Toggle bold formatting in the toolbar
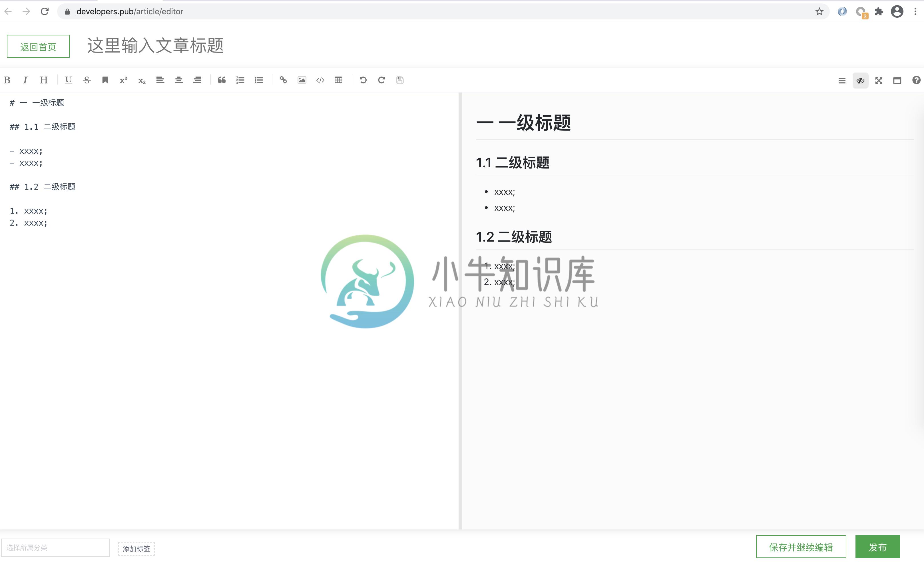Image resolution: width=924 pixels, height=562 pixels. click(7, 80)
